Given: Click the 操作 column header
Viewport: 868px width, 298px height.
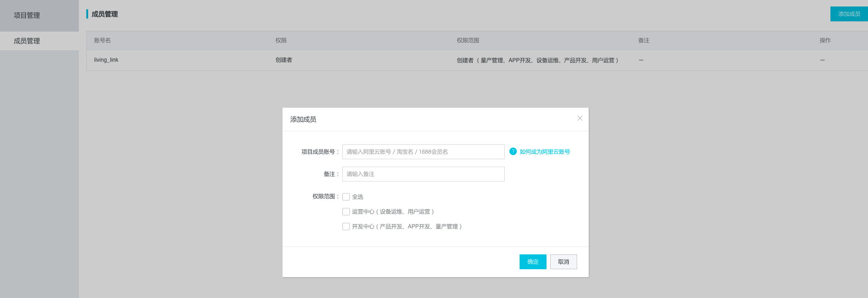Looking at the screenshot, I should point(825,40).
